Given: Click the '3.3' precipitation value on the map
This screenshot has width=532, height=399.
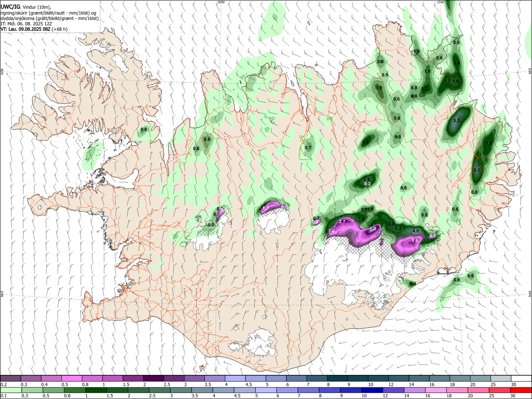Looking at the screenshot, I should coord(456,121).
